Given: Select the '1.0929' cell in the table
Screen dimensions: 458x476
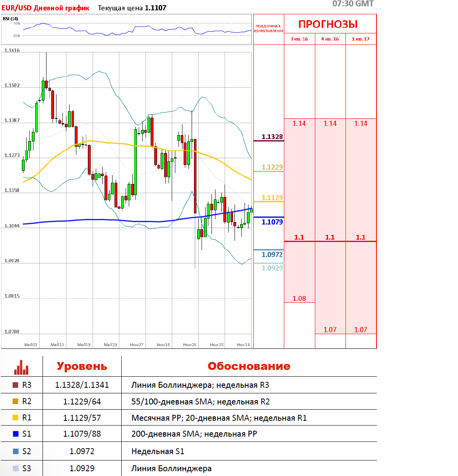Looking at the screenshot, I should click(82, 468).
